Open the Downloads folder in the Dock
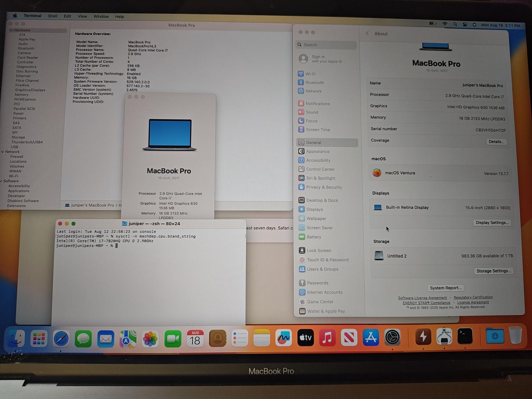The height and width of the screenshot is (399, 532). click(x=495, y=335)
